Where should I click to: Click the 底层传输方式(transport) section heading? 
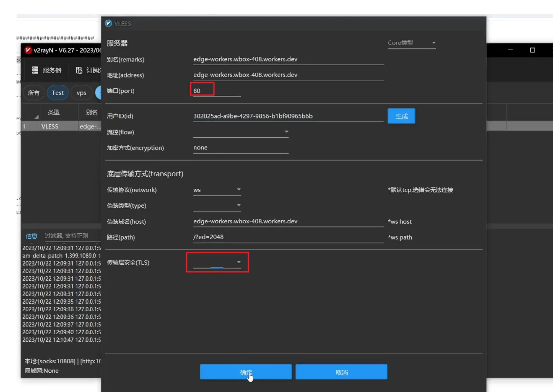click(145, 174)
